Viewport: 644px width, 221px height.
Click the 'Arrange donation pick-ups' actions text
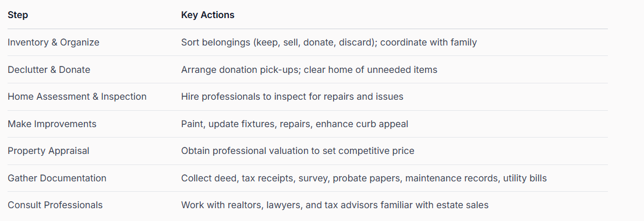[309, 69]
